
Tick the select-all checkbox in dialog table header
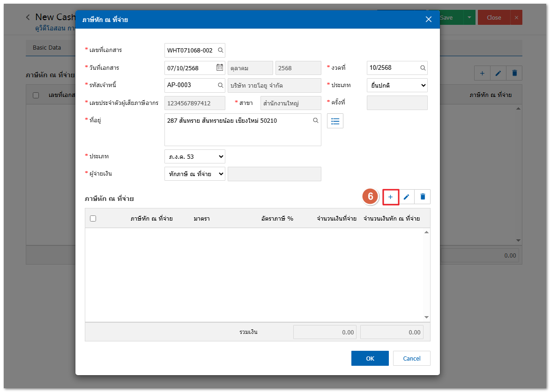[x=93, y=218]
